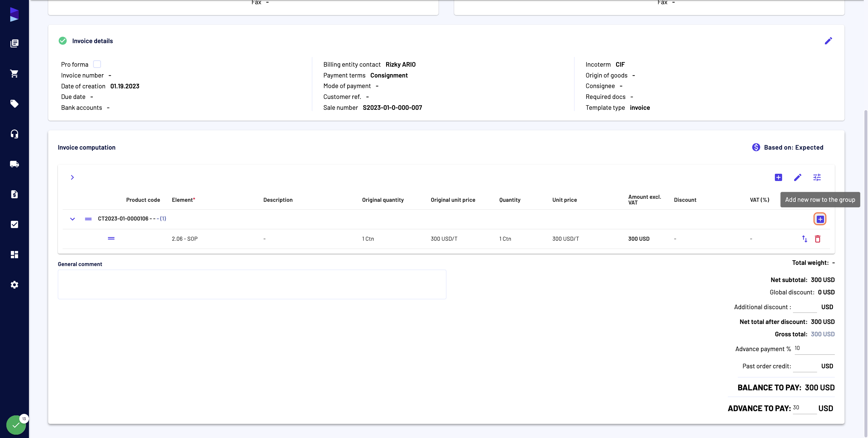Click the (1) count link in group row
Viewport: 868px width, 438px height.
click(163, 218)
